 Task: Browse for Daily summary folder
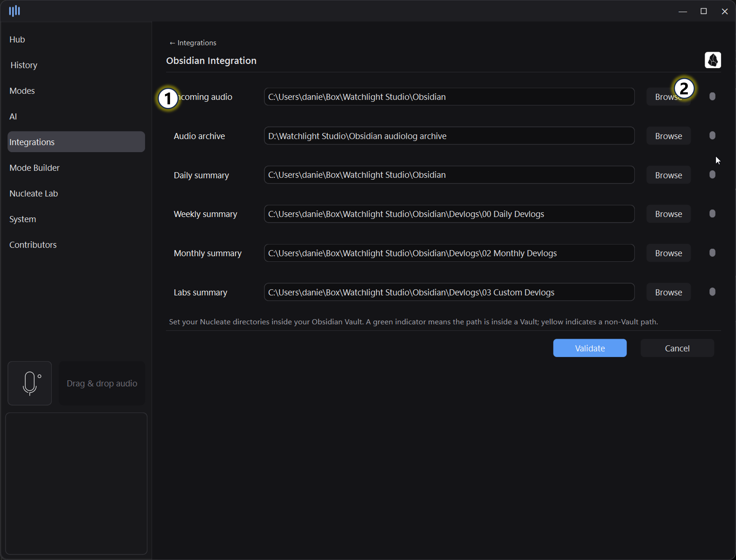[x=668, y=175]
